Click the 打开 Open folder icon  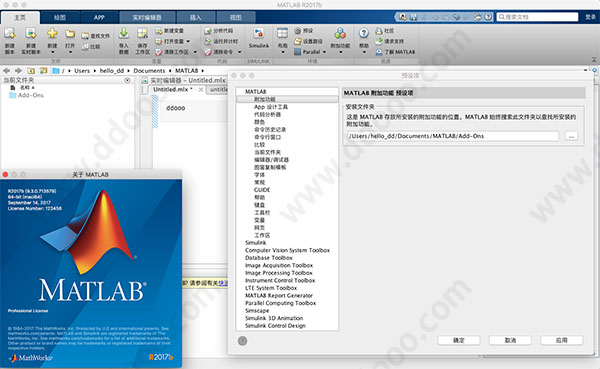(70, 34)
